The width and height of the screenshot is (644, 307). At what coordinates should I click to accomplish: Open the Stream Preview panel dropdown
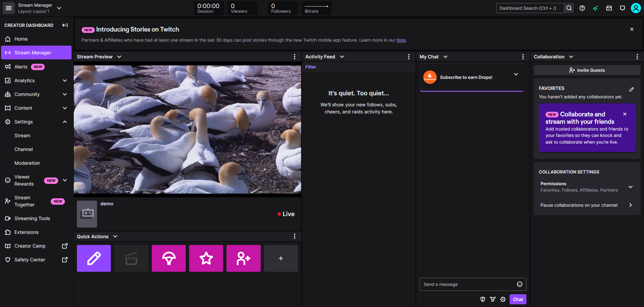[119, 57]
